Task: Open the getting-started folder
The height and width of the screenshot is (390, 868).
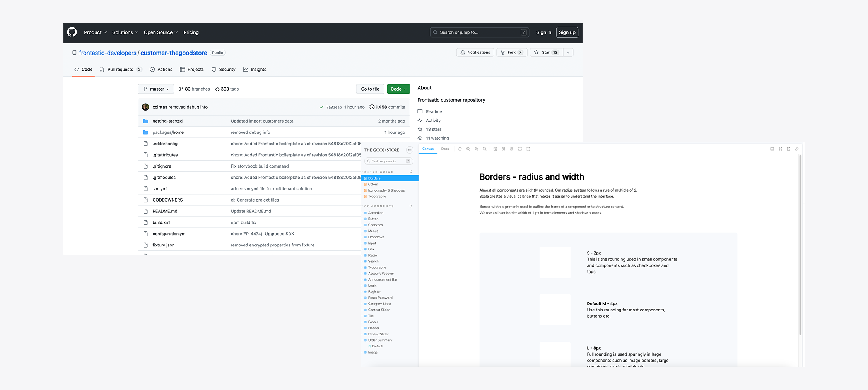Action: (167, 121)
